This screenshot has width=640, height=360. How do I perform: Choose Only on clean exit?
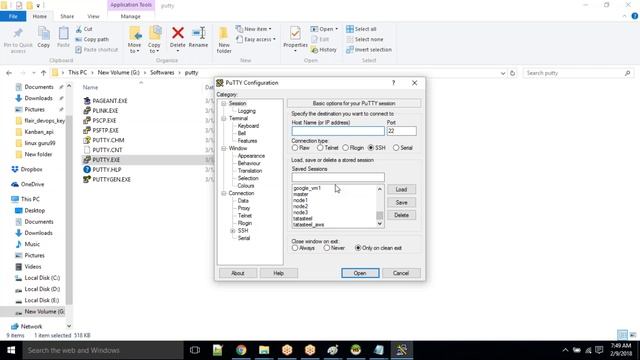click(x=358, y=248)
